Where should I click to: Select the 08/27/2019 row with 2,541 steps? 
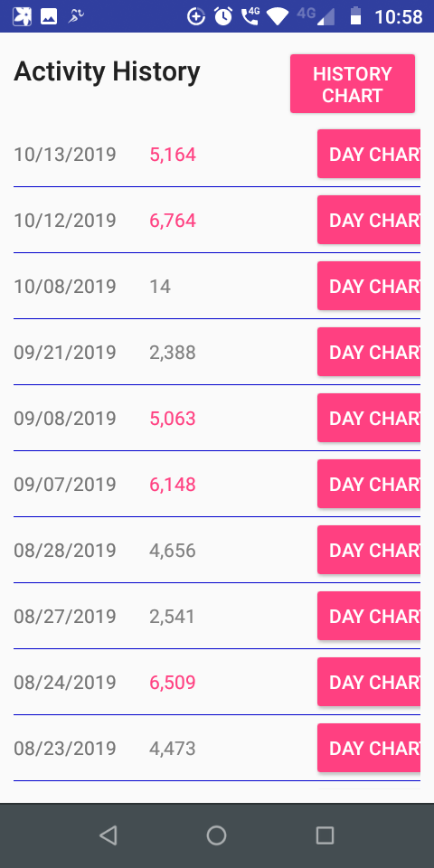coord(217,616)
